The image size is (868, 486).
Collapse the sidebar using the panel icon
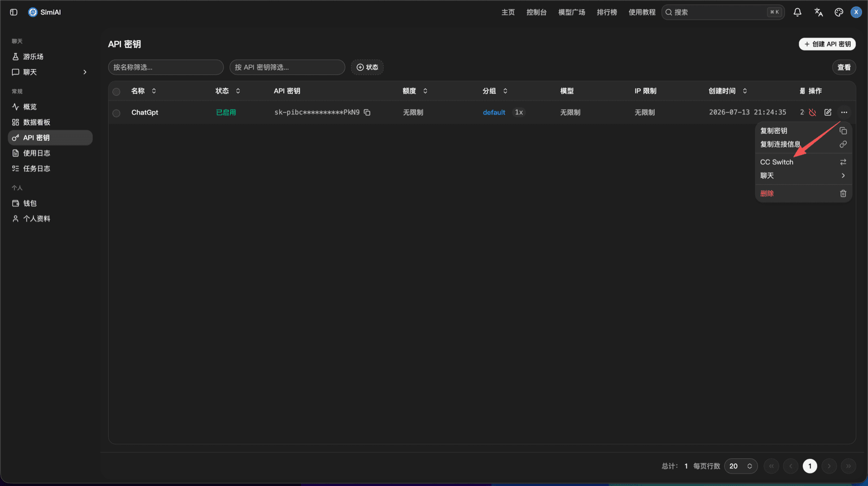coord(14,12)
